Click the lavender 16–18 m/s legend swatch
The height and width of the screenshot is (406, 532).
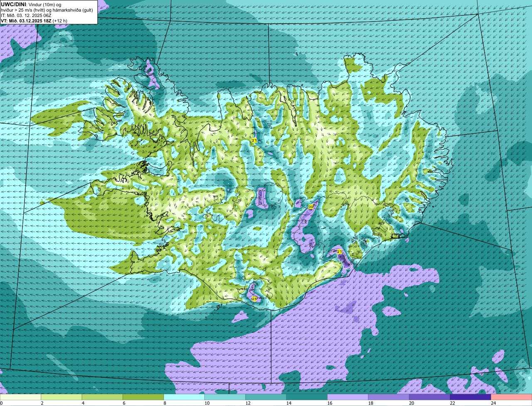point(348,397)
